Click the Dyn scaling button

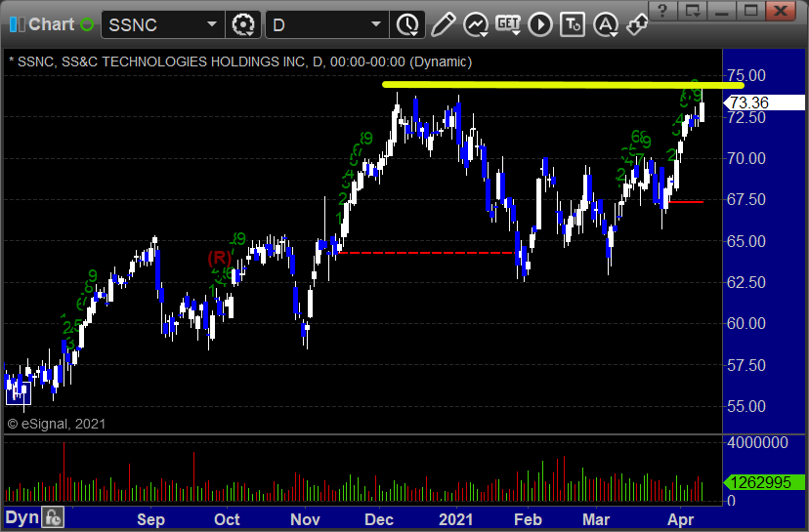pos(21,517)
